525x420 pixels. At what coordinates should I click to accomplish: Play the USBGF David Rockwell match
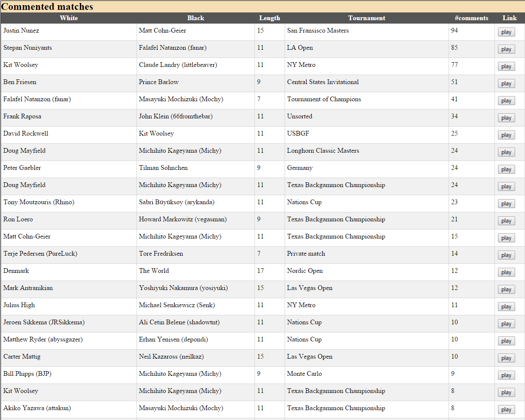506,135
